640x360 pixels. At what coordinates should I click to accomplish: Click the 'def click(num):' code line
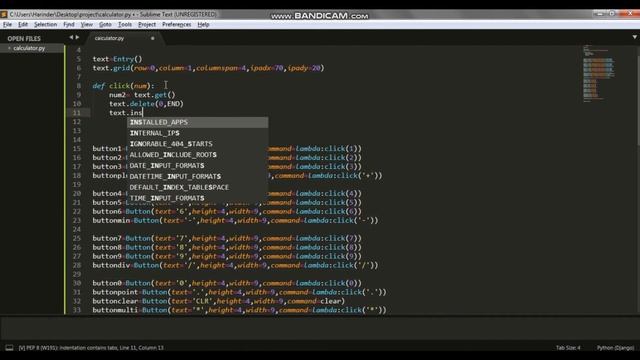coord(123,86)
